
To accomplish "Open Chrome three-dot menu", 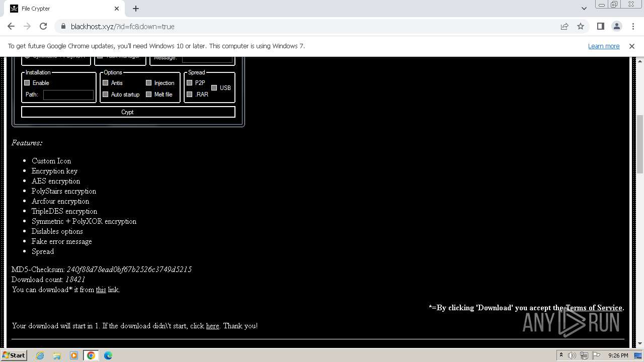I will click(632, 26).
